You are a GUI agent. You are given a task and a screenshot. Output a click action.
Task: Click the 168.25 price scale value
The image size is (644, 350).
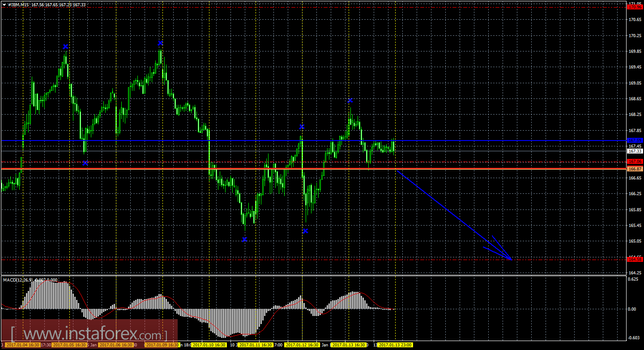[635, 115]
